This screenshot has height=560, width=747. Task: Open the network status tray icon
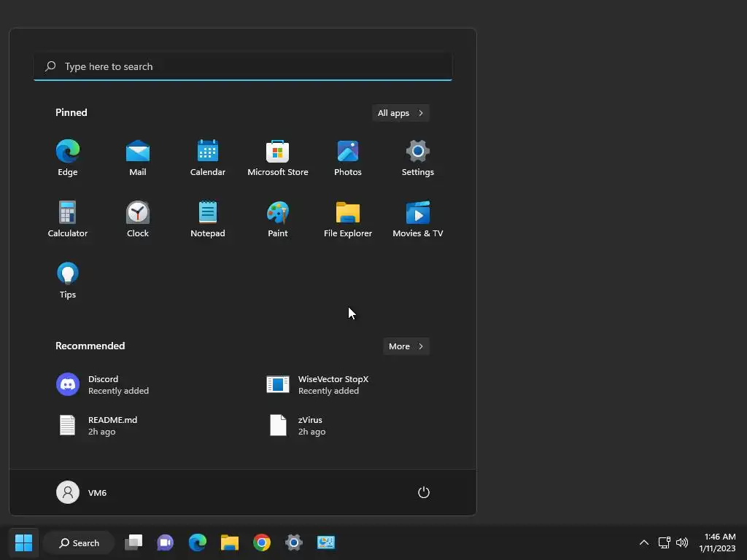coord(664,542)
